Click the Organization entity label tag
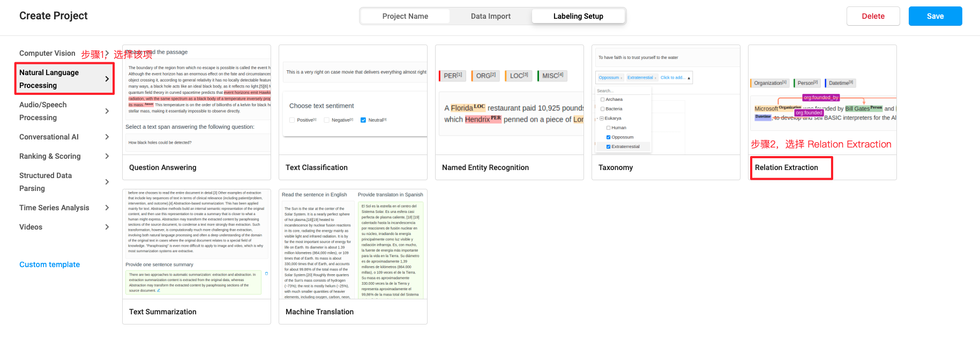980x339 pixels. [769, 83]
